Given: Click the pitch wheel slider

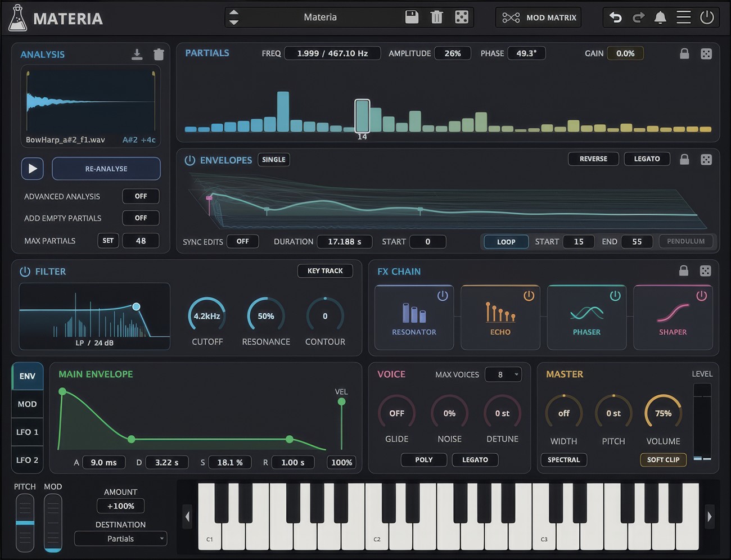Looking at the screenshot, I should (25, 523).
